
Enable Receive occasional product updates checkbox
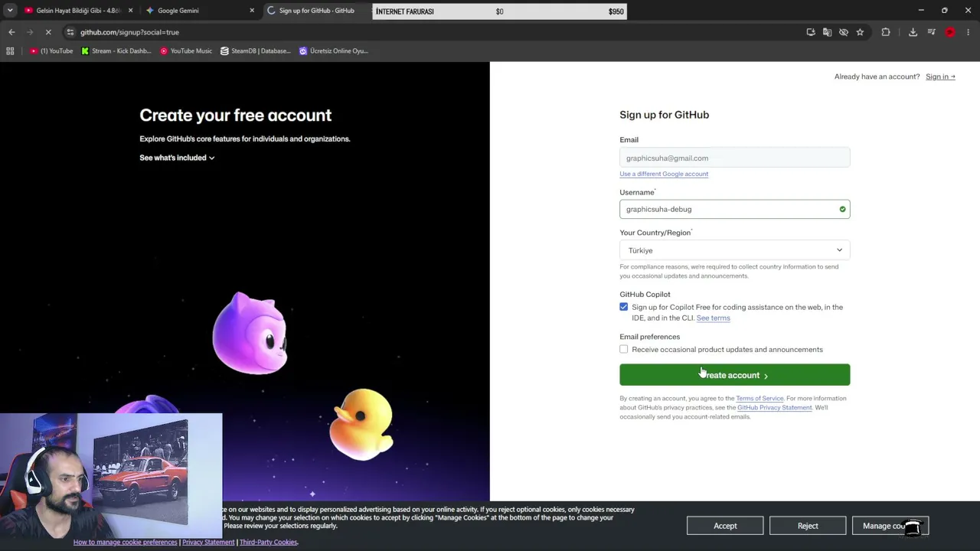[624, 350]
